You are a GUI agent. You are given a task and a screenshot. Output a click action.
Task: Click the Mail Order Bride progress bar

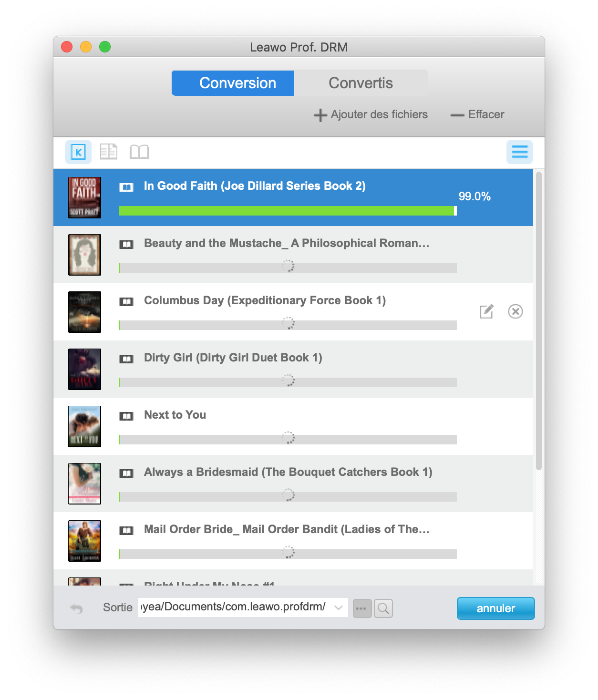(288, 554)
